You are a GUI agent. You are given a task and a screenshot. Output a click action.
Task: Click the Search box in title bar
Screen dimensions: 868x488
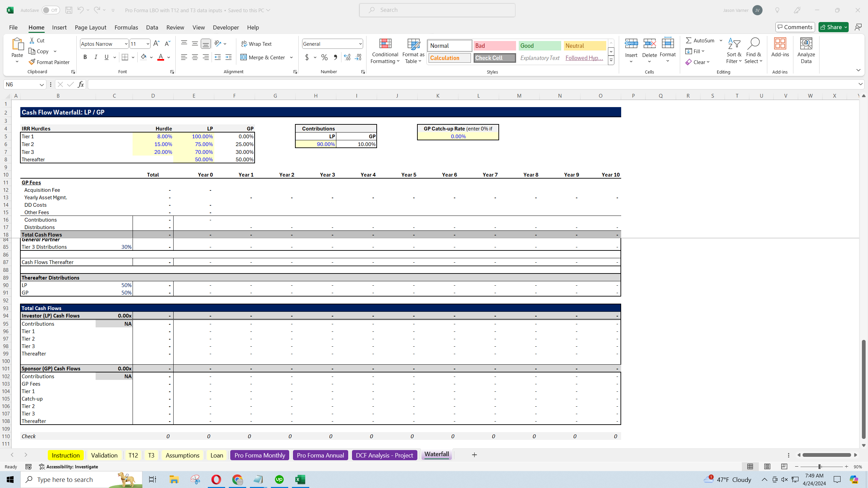[437, 10]
